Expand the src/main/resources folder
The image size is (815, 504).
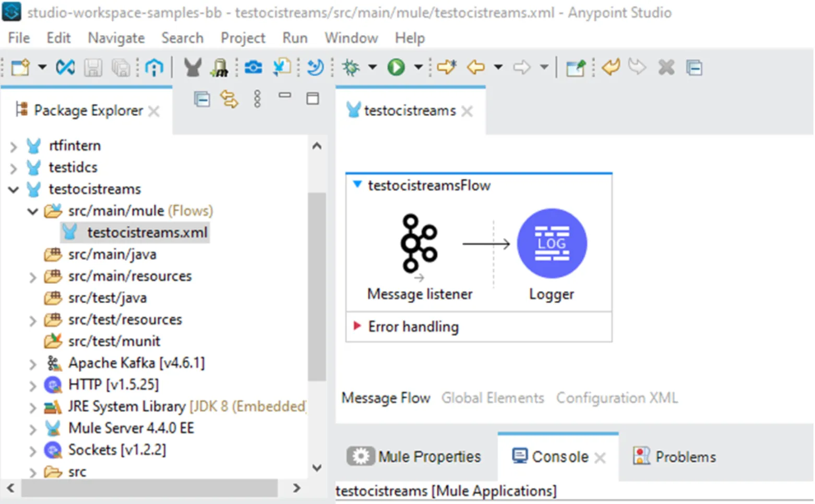click(x=32, y=277)
